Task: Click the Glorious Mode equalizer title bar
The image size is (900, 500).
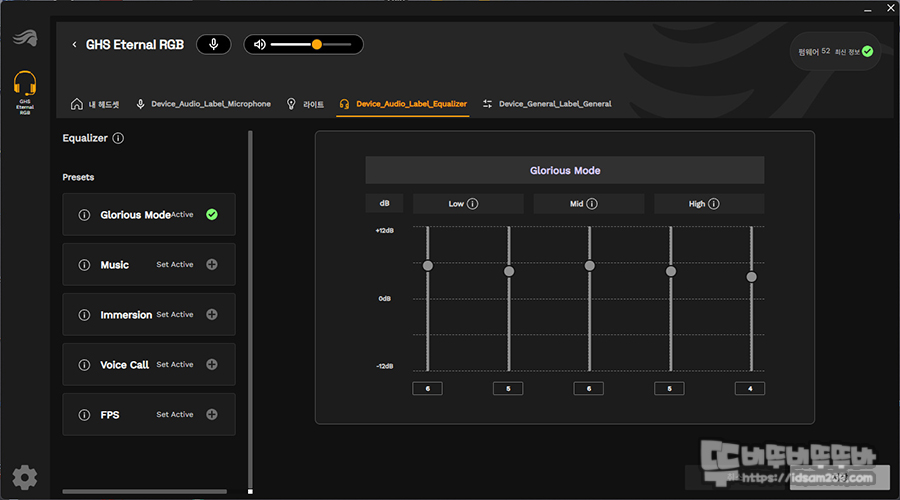Action: 565,170
